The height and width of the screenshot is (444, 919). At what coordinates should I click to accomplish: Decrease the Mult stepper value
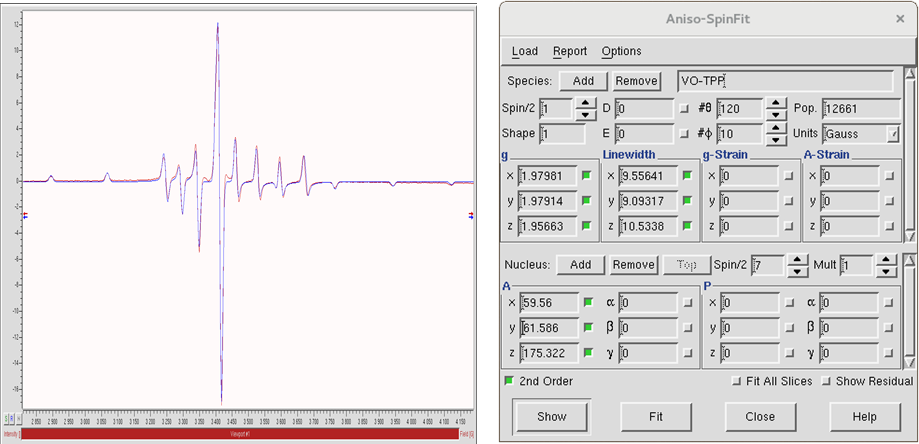(885, 270)
